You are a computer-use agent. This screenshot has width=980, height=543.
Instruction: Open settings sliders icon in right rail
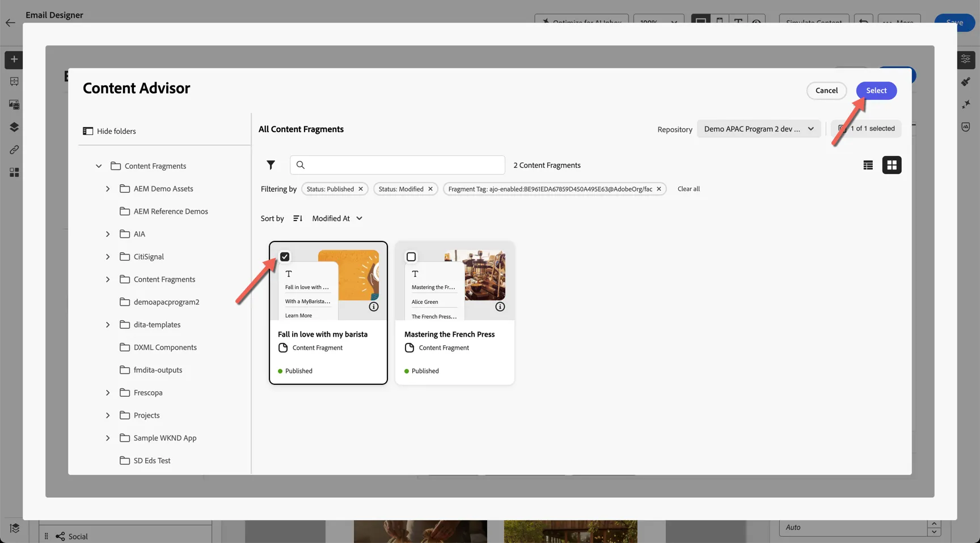[x=966, y=59]
